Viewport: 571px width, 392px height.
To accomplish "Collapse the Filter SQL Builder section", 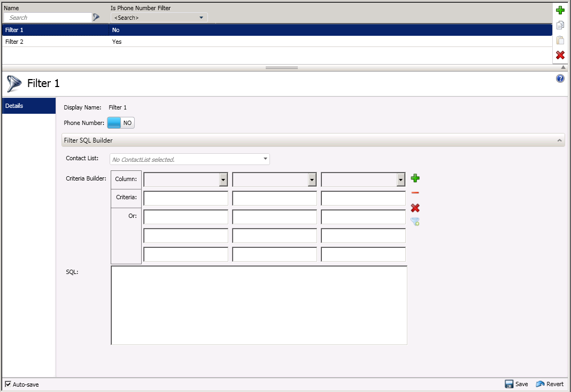I will click(559, 140).
